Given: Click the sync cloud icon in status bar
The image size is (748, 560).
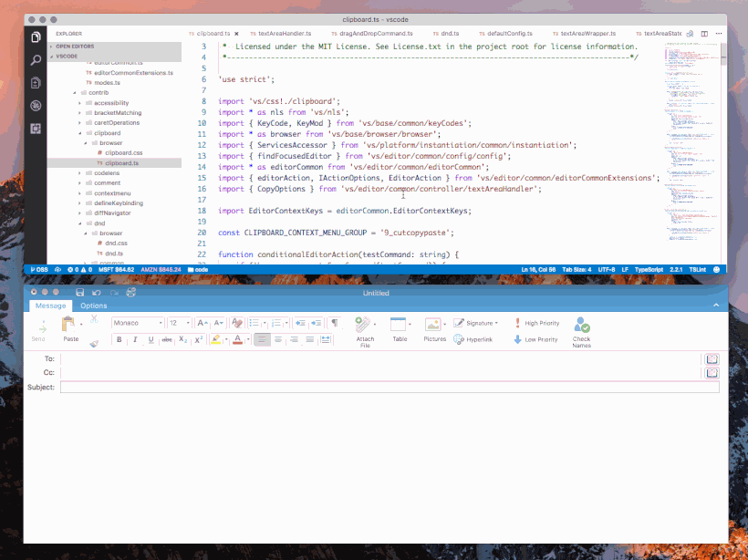Looking at the screenshot, I should 57,269.
